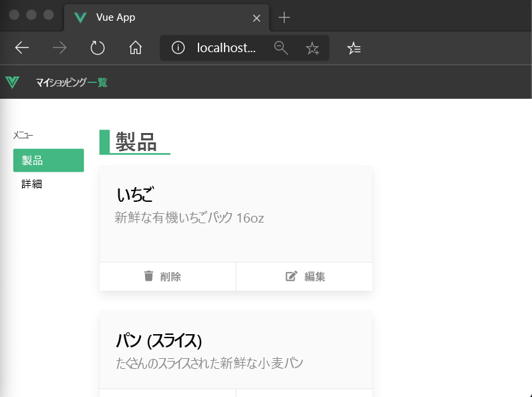Open site information icon in address bar
This screenshot has width=532, height=397.
pyautogui.click(x=178, y=47)
